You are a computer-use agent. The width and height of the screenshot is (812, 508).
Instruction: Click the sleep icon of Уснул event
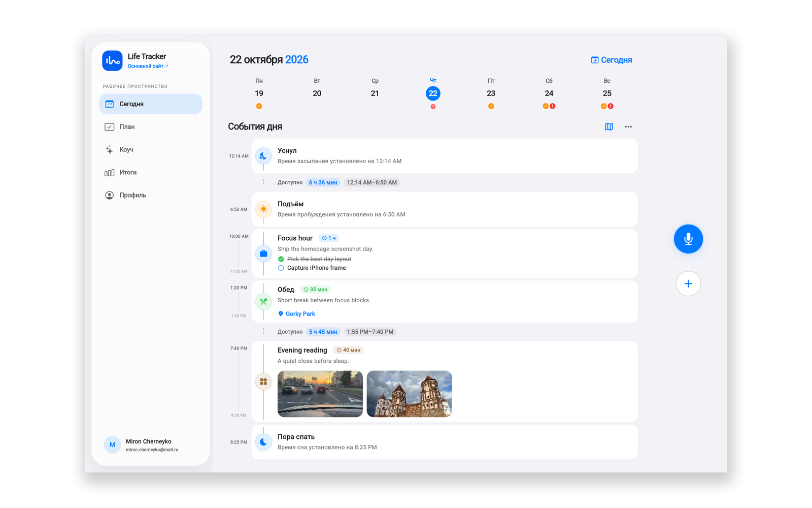263,156
